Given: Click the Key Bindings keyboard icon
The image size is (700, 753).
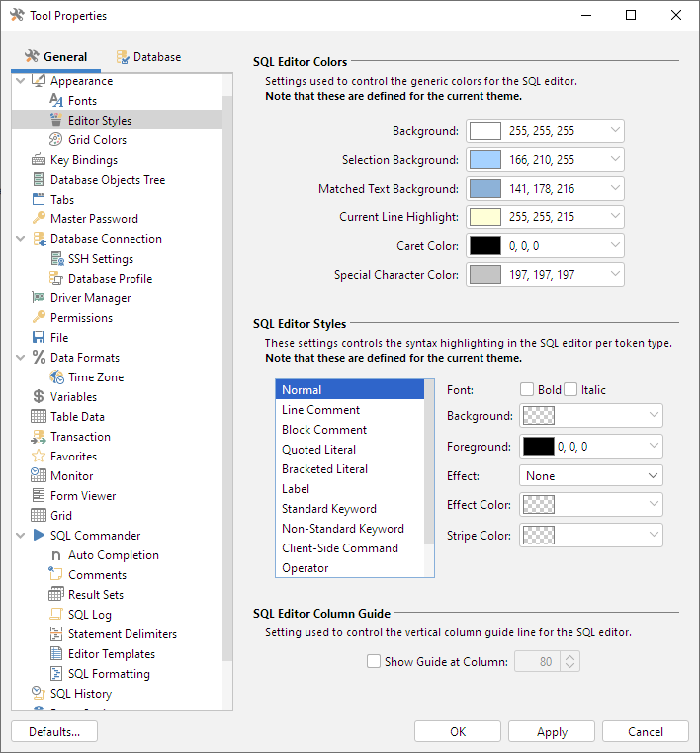Looking at the screenshot, I should tap(39, 160).
